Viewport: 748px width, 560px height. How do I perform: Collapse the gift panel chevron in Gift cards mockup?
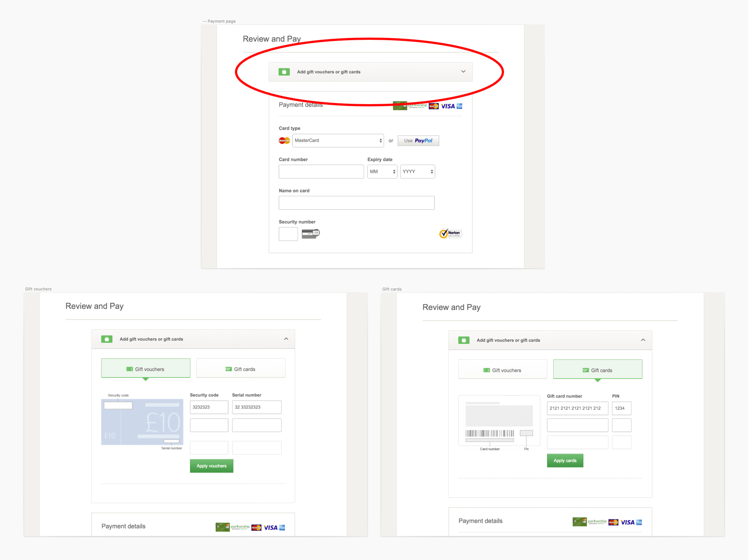[643, 340]
